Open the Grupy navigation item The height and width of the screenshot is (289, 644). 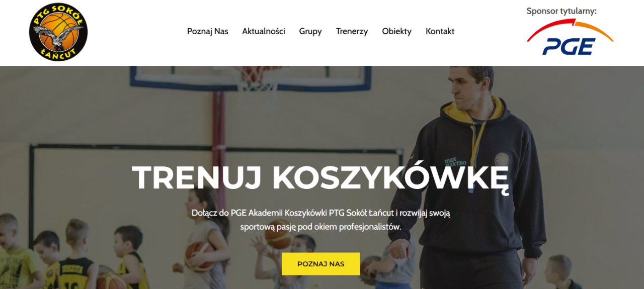[x=310, y=31]
